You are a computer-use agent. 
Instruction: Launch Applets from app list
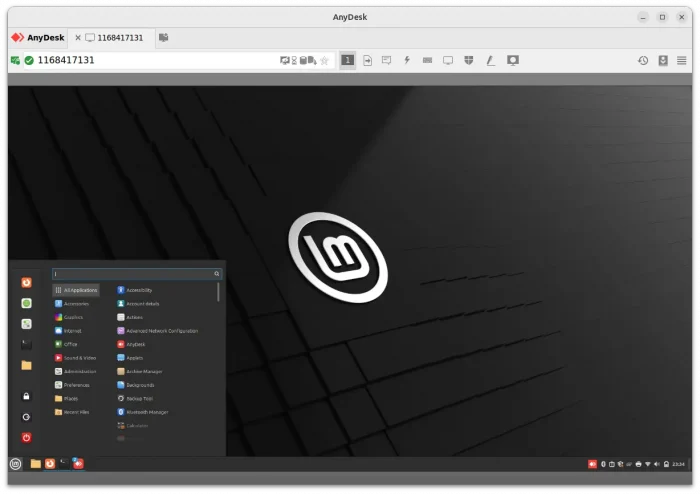coord(130,358)
